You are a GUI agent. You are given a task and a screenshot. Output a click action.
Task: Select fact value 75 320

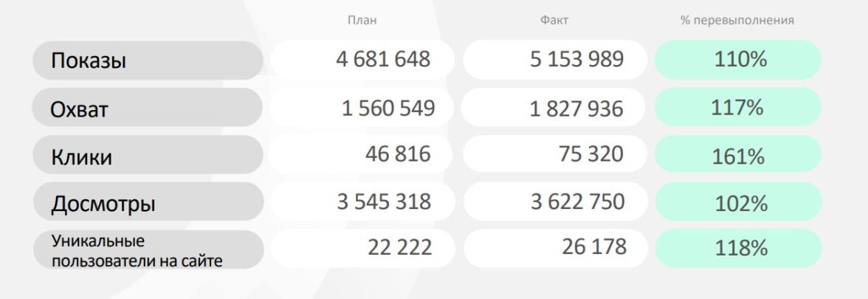pos(590,154)
